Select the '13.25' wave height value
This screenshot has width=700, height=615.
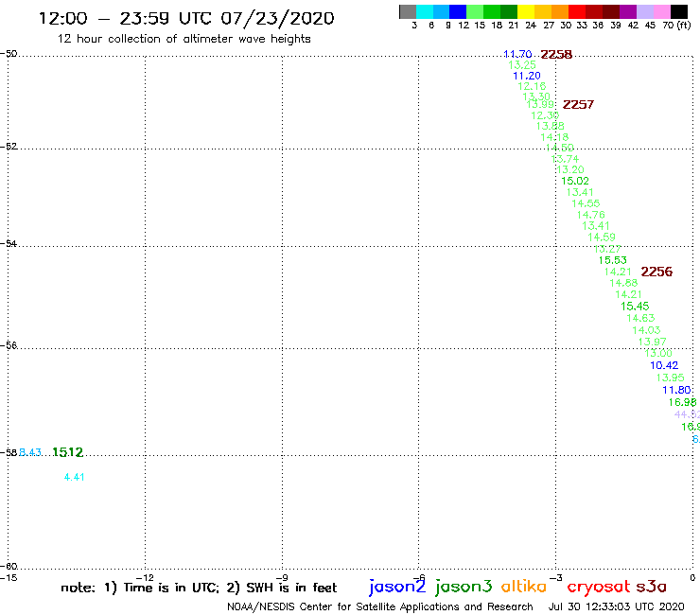pyautogui.click(x=522, y=64)
